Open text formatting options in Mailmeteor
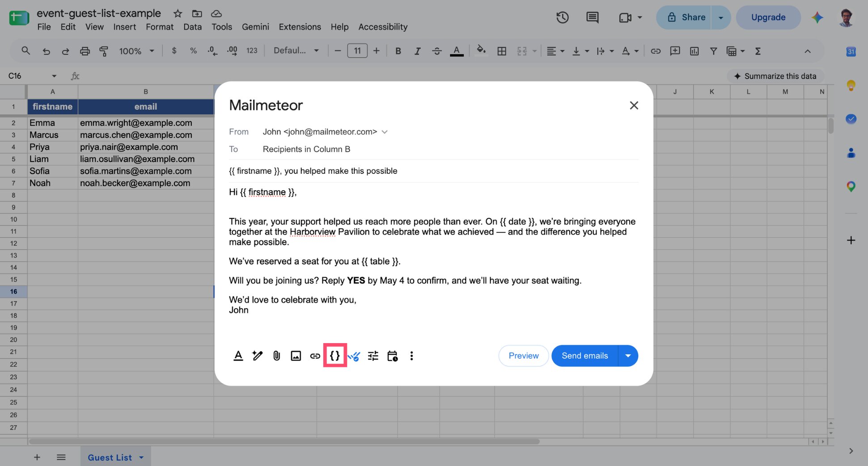 [x=238, y=356]
